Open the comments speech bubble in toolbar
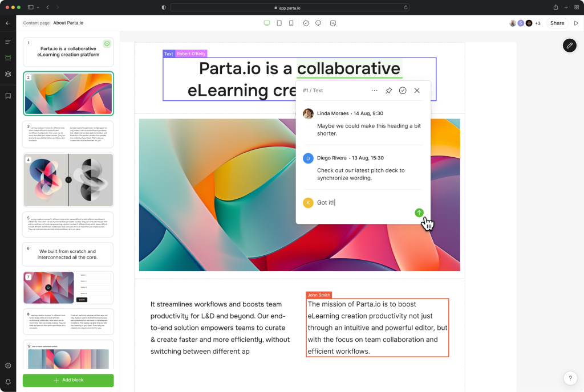The height and width of the screenshot is (392, 584). point(318,23)
